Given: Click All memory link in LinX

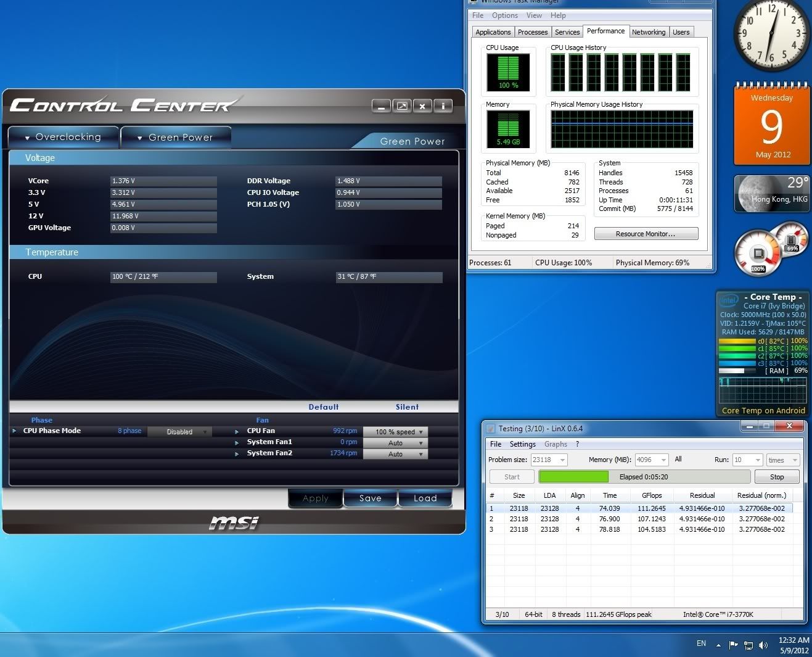Looking at the screenshot, I should [678, 460].
